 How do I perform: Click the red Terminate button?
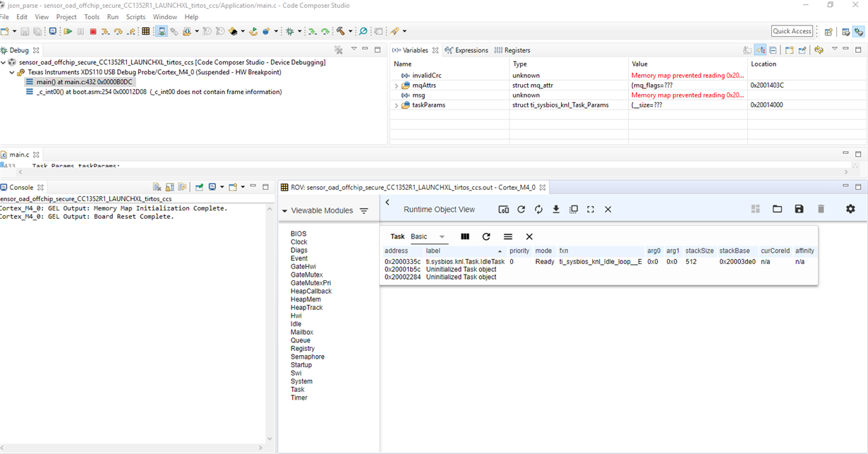pos(93,31)
